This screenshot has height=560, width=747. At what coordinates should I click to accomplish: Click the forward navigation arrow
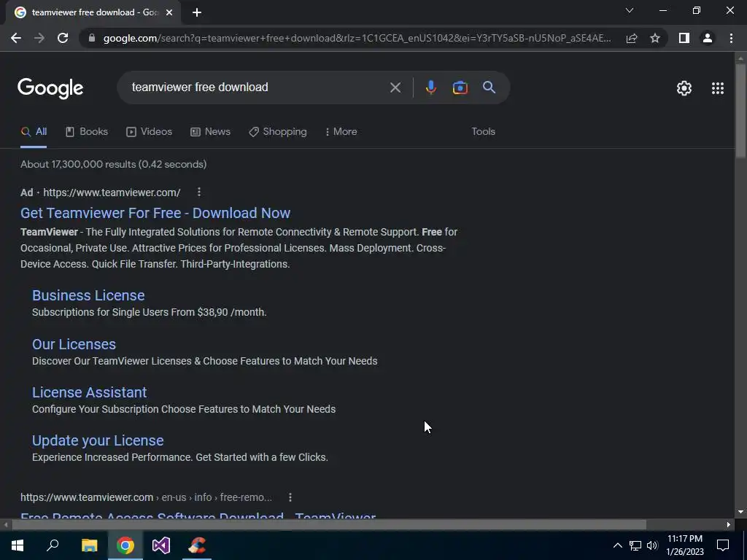point(39,38)
